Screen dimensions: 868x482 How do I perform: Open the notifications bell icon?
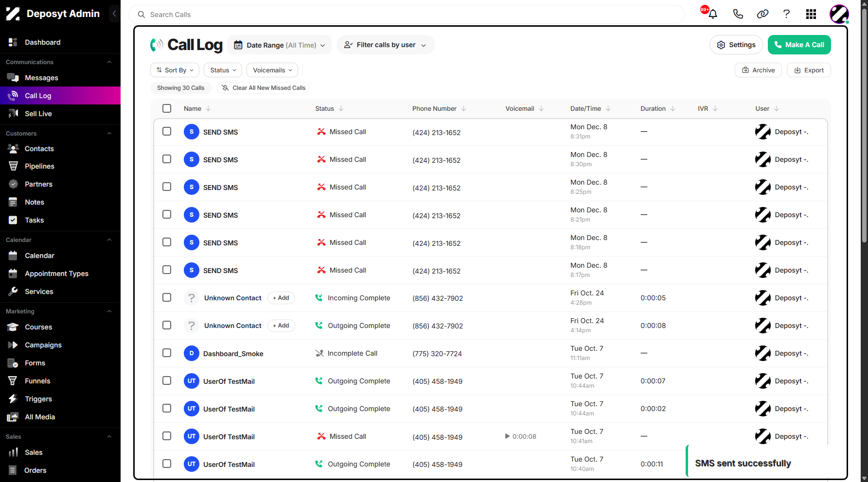tap(713, 14)
